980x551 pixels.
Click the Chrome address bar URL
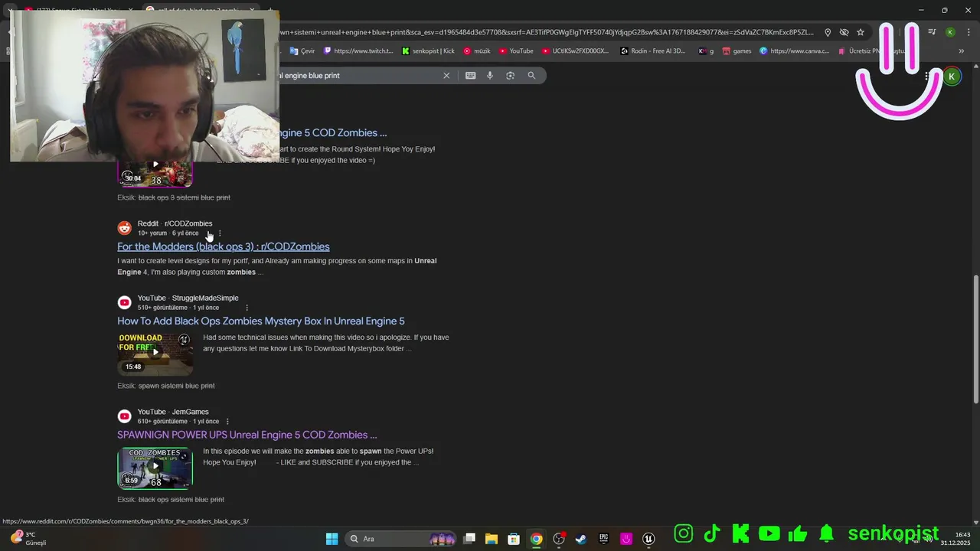pos(545,32)
